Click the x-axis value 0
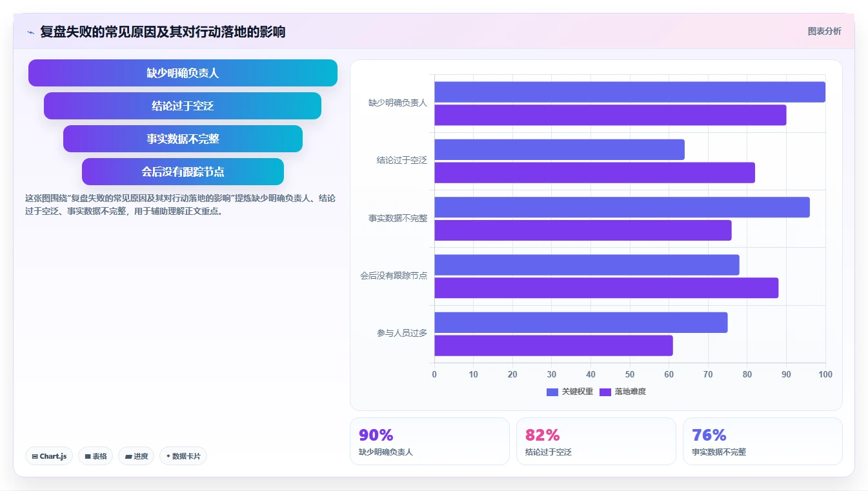868x491 pixels. pos(434,374)
